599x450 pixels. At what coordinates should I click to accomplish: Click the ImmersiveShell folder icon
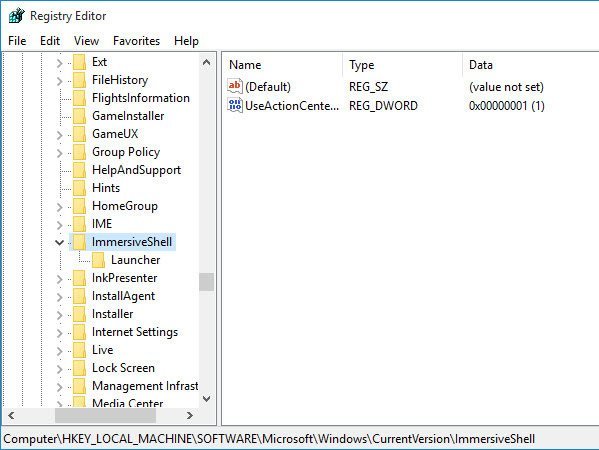pyautogui.click(x=79, y=242)
